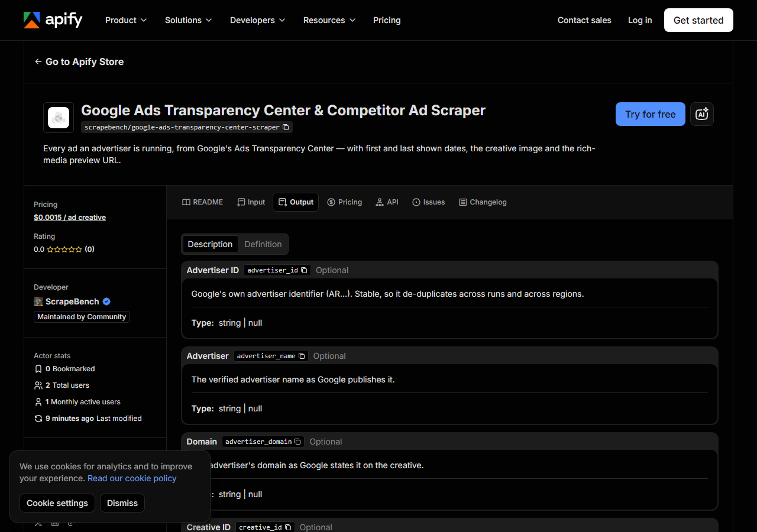Switch to the Definition view

(263, 244)
